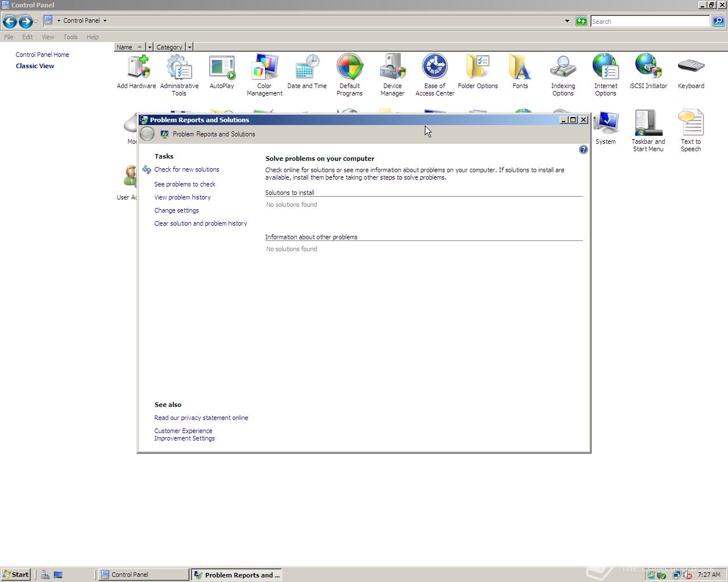
Task: Open Indexing Options icon
Action: (x=563, y=76)
